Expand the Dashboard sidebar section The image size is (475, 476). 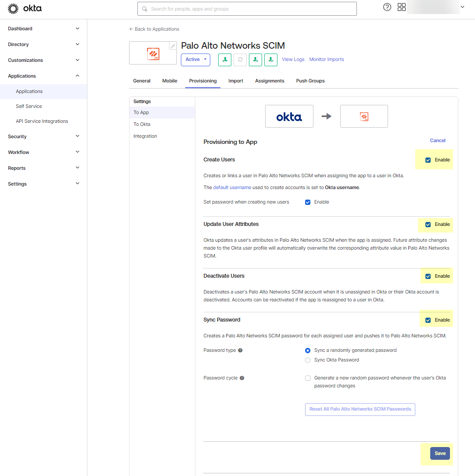43,29
